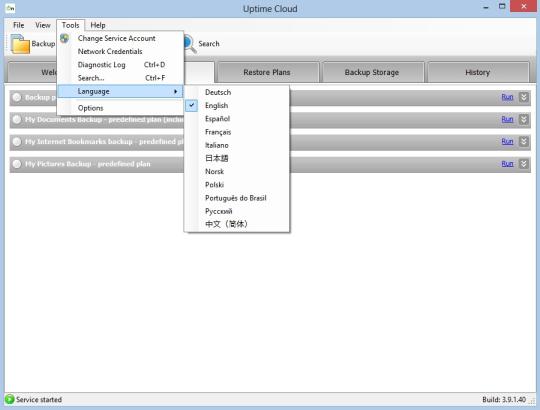
Task: Choose Português do Brasil language
Action: (x=237, y=198)
